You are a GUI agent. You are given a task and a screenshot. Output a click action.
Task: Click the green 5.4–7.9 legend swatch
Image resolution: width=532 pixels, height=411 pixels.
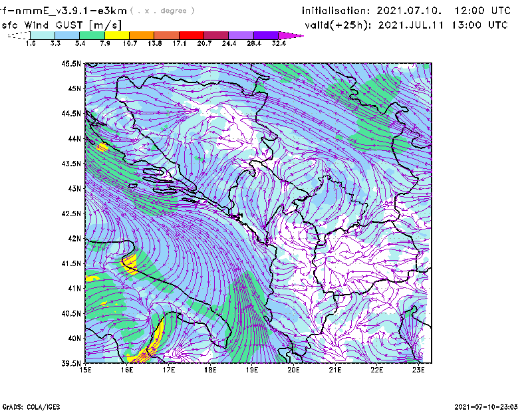(x=92, y=35)
